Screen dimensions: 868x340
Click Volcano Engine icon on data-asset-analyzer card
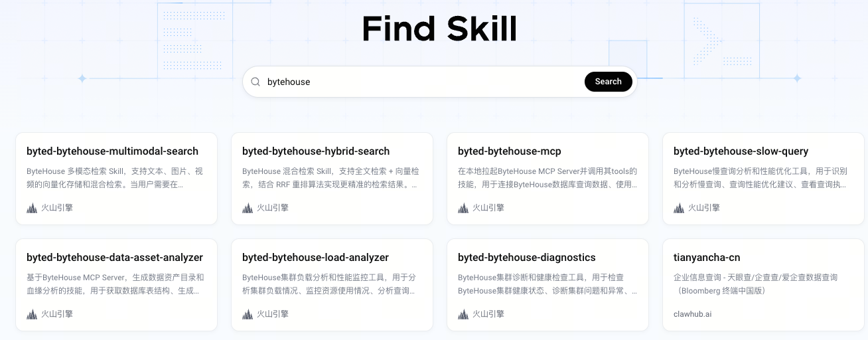tap(32, 314)
